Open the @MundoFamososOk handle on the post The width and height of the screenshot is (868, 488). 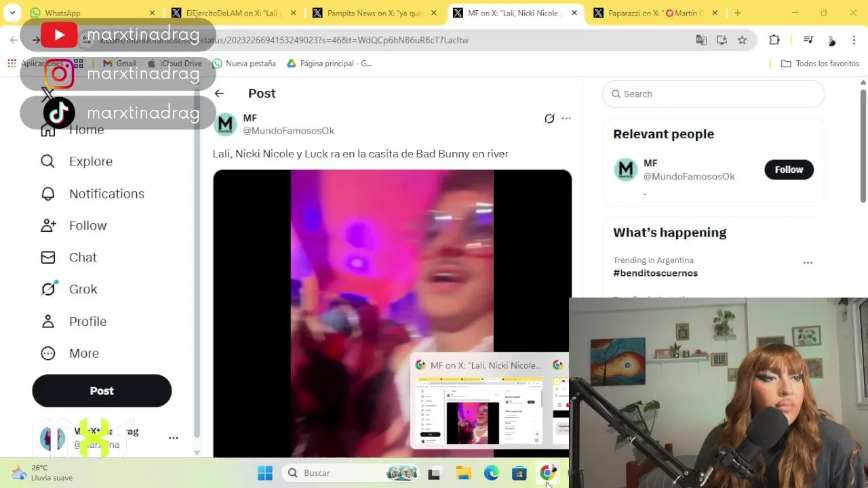tap(288, 131)
